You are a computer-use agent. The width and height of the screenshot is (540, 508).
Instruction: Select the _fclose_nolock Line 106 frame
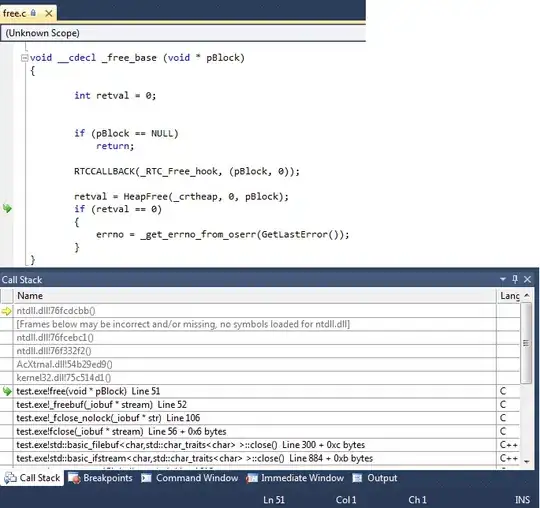(x=255, y=418)
